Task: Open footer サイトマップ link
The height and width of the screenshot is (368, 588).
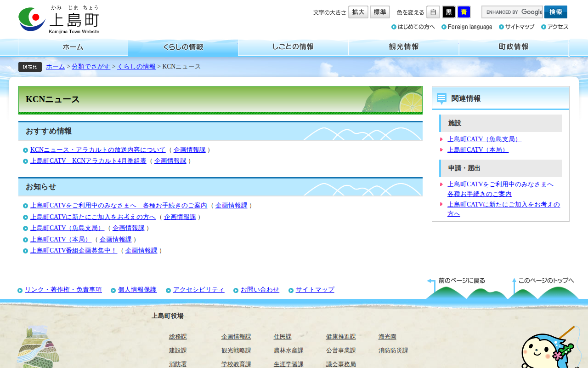Action: [x=315, y=290]
